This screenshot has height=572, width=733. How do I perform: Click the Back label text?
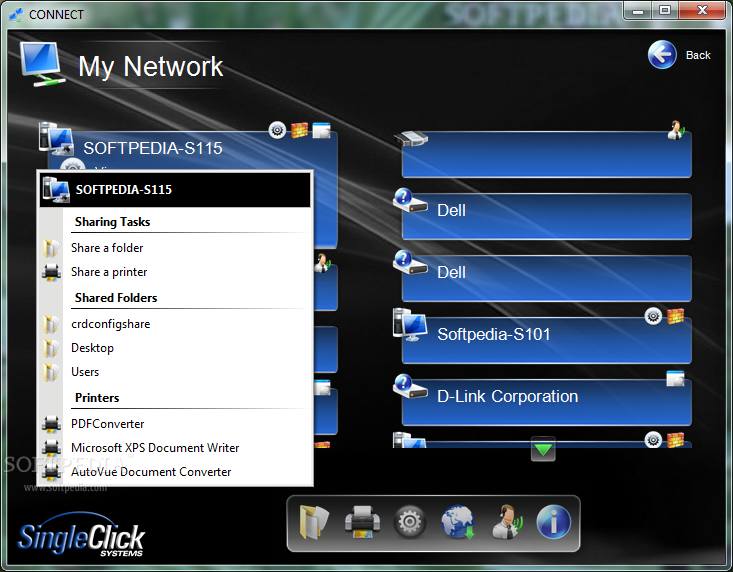698,55
